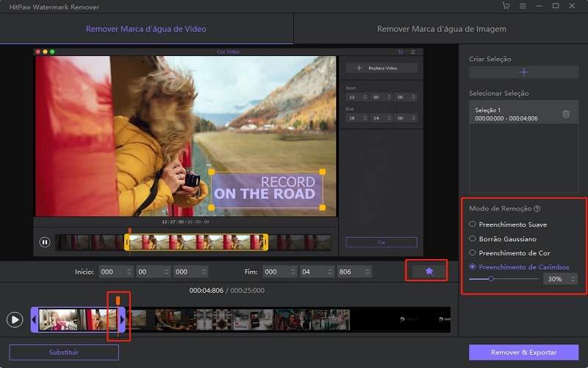This screenshot has width=588, height=368.
Task: Click the purple star preview button
Action: pos(429,272)
